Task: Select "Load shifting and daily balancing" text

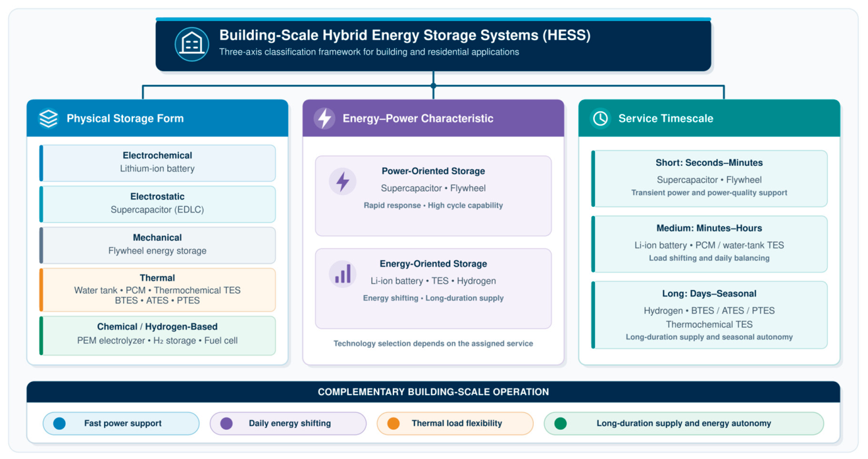Action: (709, 258)
